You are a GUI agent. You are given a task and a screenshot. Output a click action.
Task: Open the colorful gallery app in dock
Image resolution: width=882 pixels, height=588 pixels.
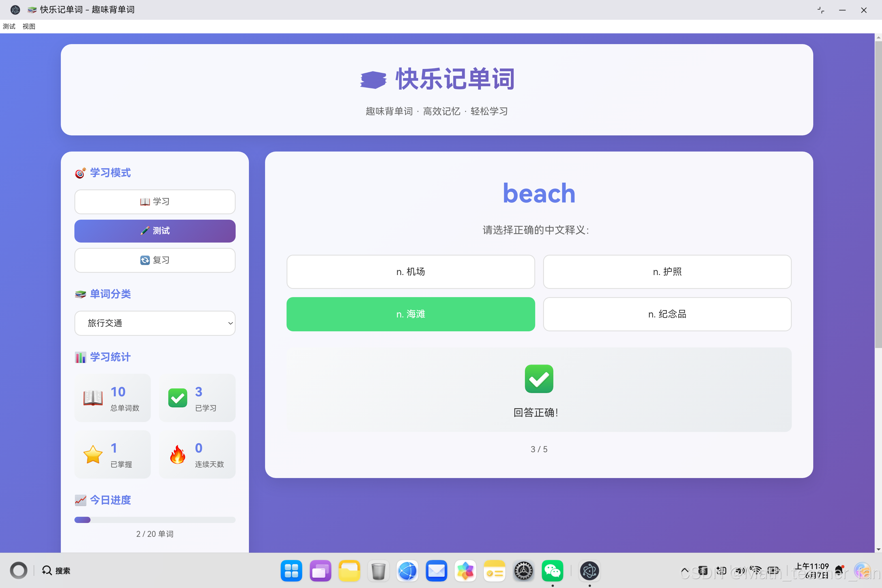click(465, 571)
